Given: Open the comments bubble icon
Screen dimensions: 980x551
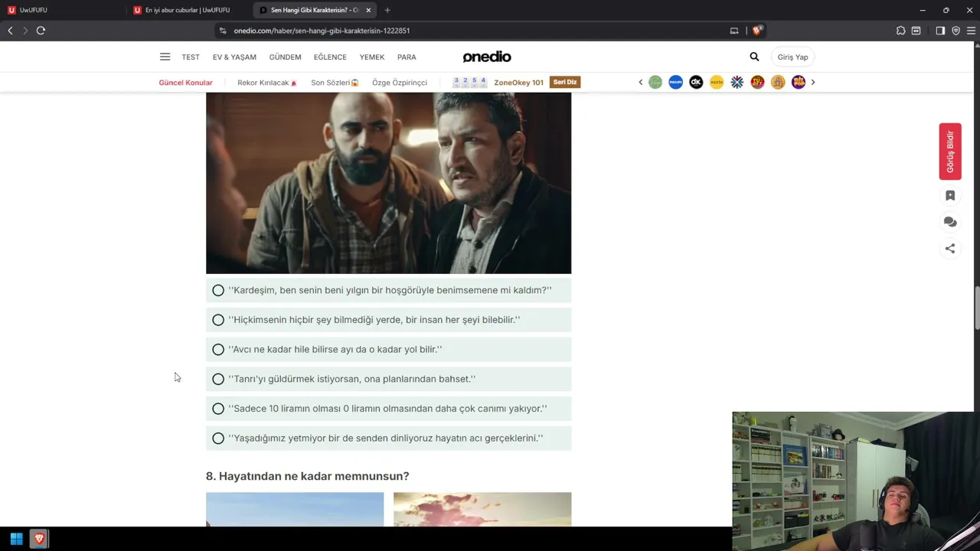Looking at the screenshot, I should coord(950,222).
